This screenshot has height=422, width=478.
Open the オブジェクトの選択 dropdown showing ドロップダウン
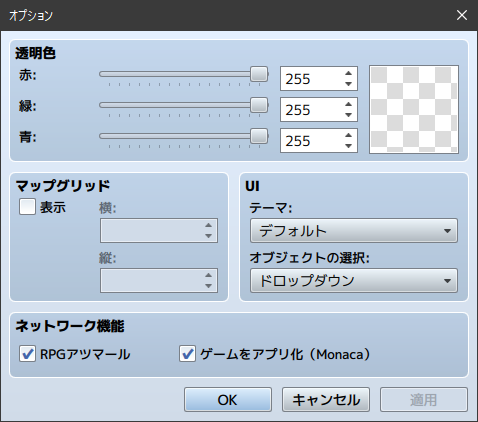(x=354, y=281)
